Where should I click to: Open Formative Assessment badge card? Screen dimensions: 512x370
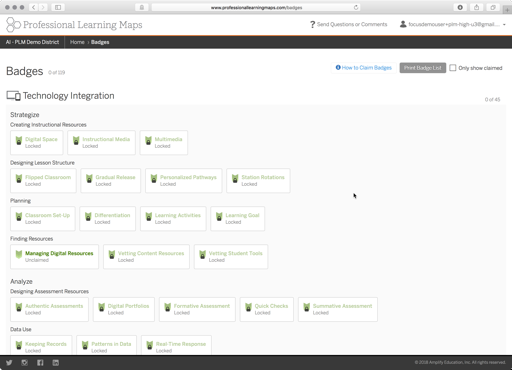tap(197, 309)
